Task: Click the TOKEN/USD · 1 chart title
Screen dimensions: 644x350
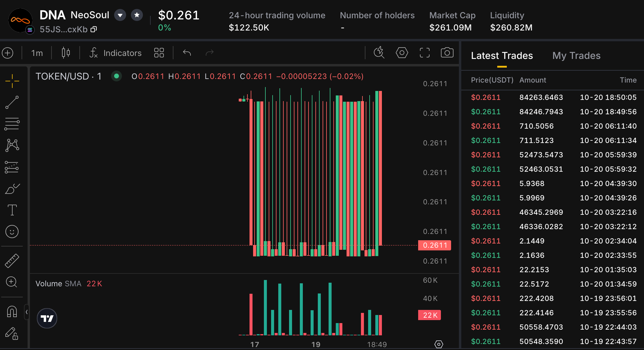Action: (68, 77)
